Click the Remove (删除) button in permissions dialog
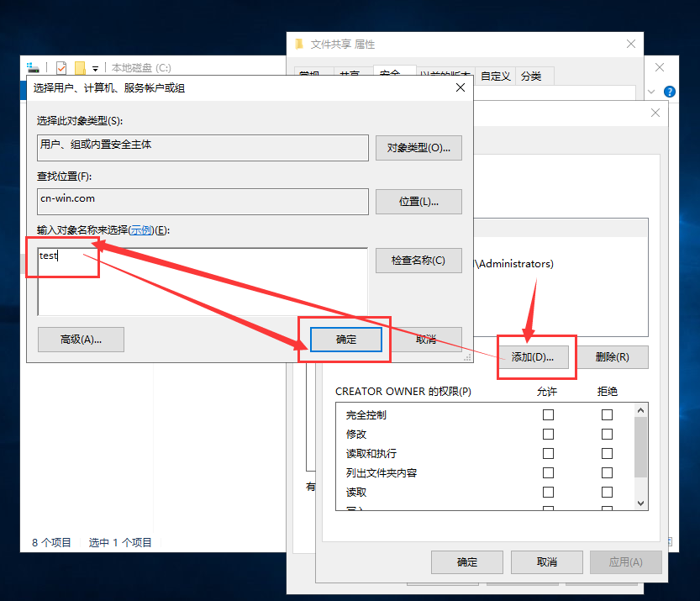This screenshot has width=700, height=601. (x=612, y=357)
